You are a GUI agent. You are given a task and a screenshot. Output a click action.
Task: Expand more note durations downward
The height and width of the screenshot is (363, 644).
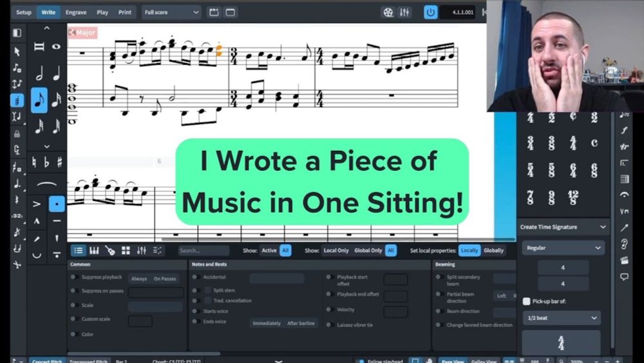click(x=47, y=146)
